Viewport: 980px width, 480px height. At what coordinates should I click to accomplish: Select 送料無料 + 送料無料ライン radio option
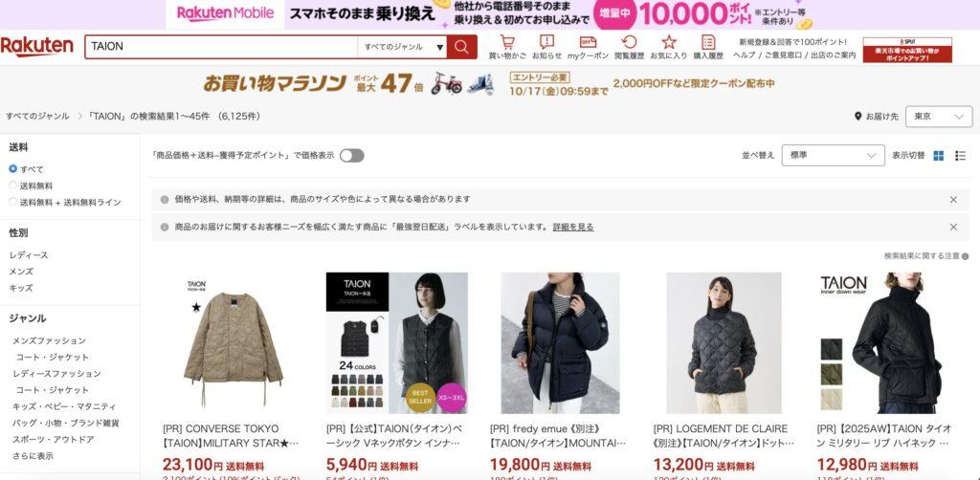[x=65, y=203]
